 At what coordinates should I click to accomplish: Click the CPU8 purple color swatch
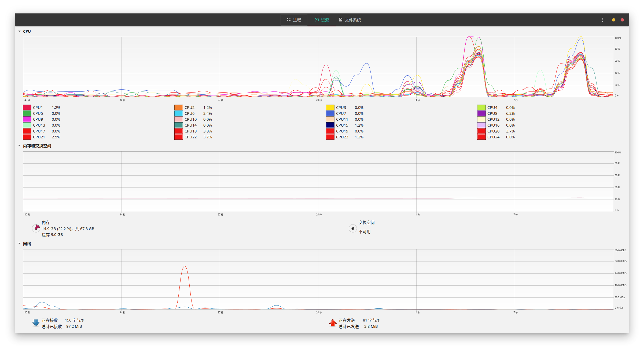point(482,113)
